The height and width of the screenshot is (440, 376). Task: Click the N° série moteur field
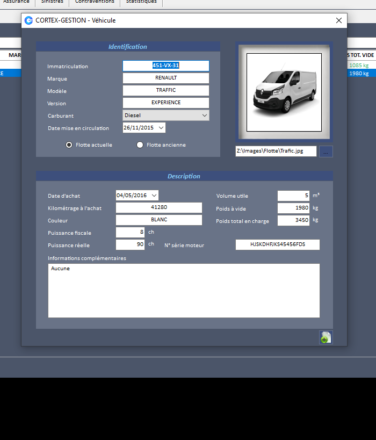tap(278, 244)
